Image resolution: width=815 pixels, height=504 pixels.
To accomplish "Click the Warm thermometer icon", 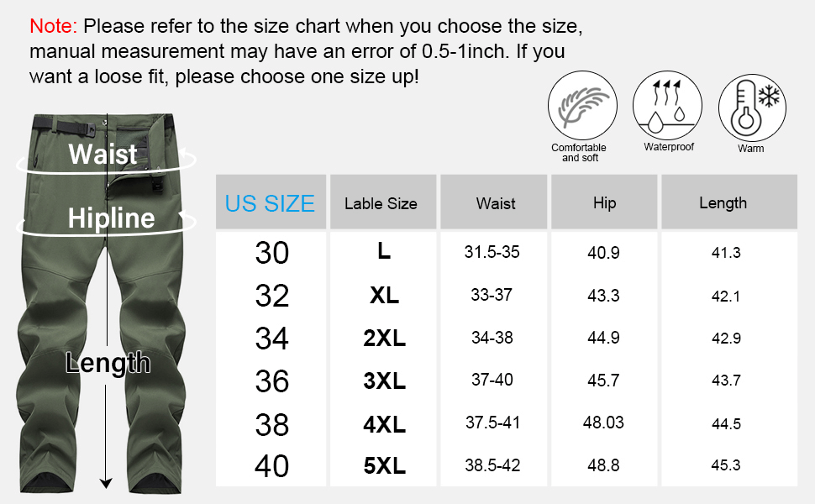I will point(751,109).
